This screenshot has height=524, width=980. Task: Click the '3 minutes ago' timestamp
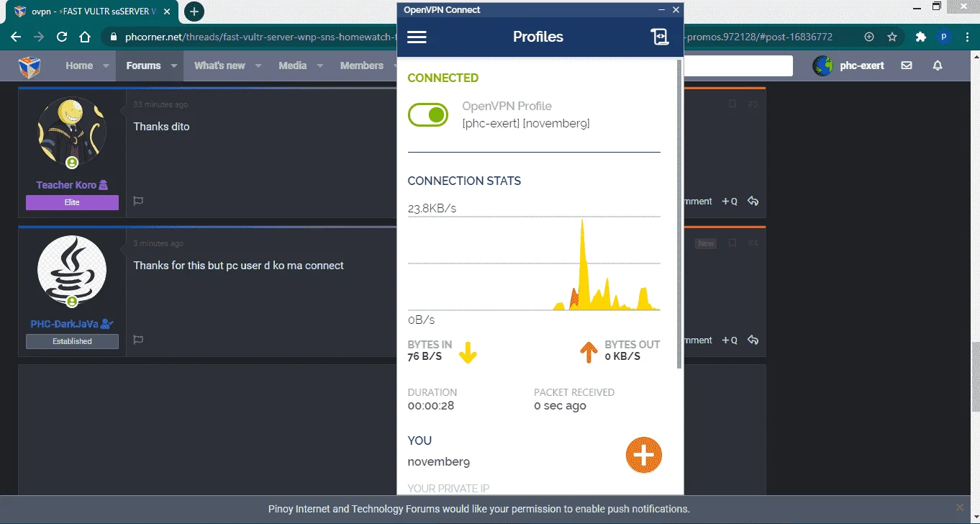158,243
